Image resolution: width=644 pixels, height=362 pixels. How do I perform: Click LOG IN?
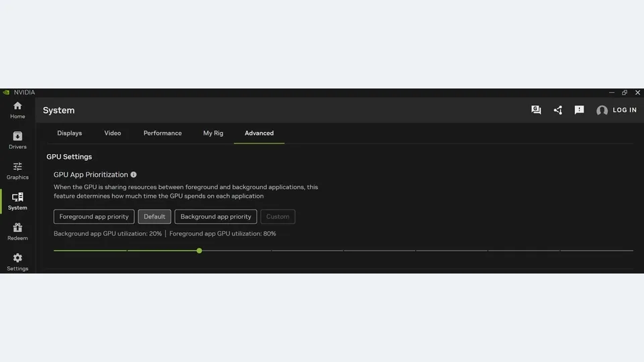coord(625,110)
